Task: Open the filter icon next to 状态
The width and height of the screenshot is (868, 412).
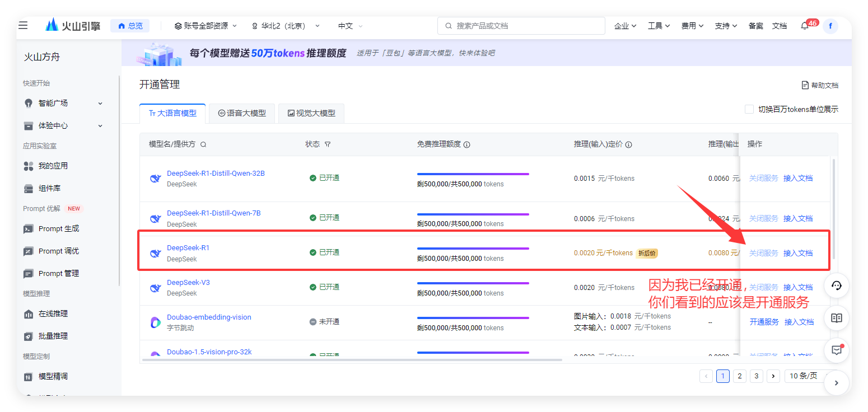Action: (328, 144)
